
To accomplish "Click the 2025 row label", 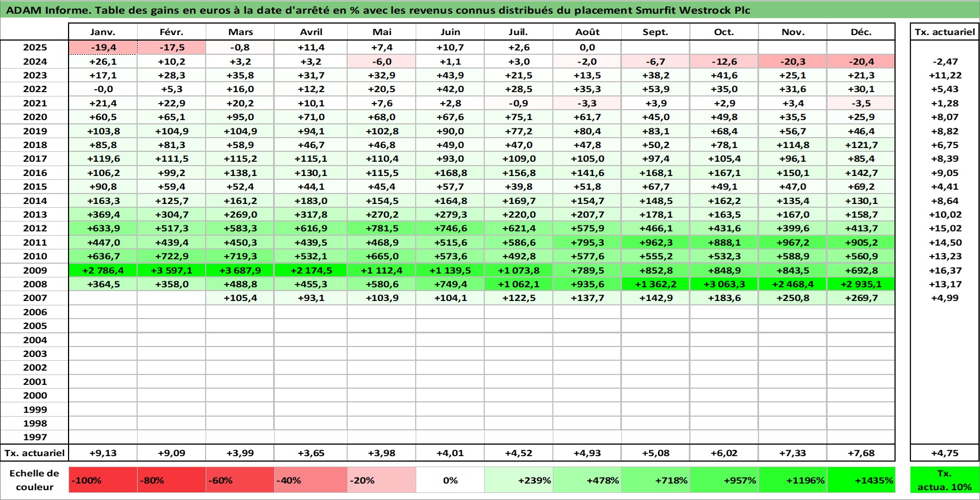I will 35,48.
